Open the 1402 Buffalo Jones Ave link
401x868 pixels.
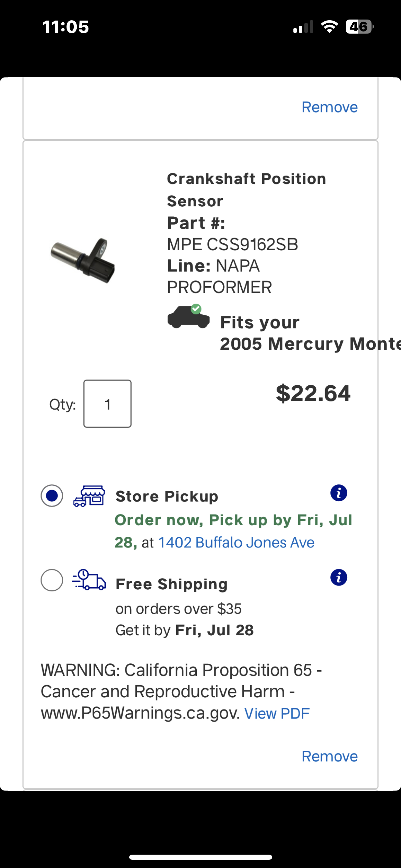click(236, 543)
